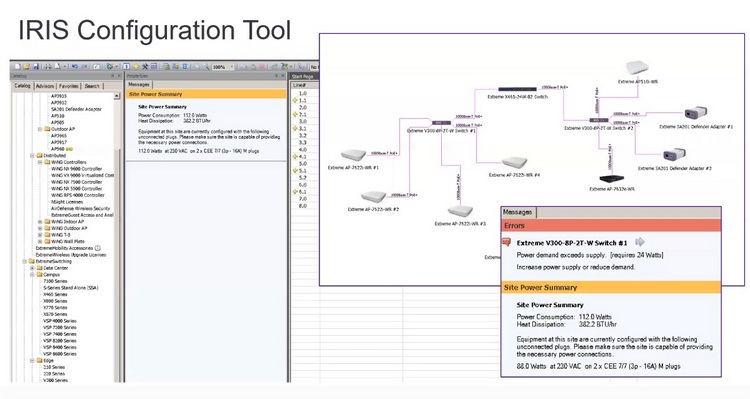Collapse the Outdoor AP tree folder
The image size is (750, 399).
[x=40, y=129]
